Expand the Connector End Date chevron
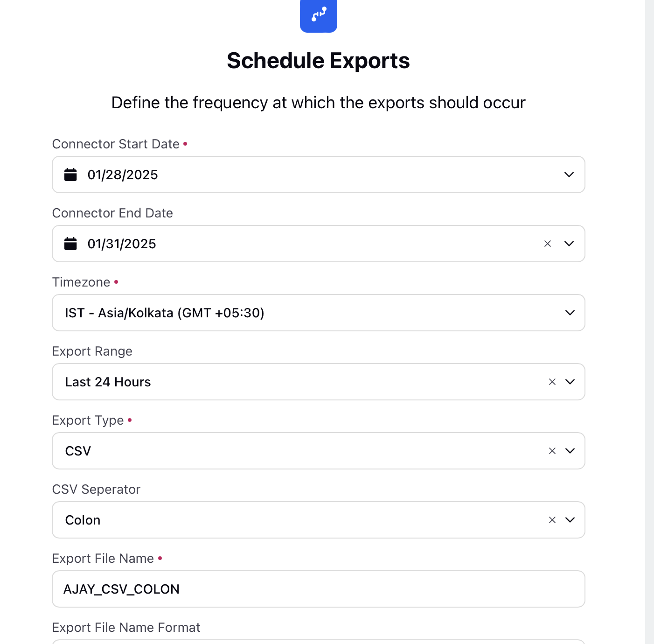 (569, 244)
